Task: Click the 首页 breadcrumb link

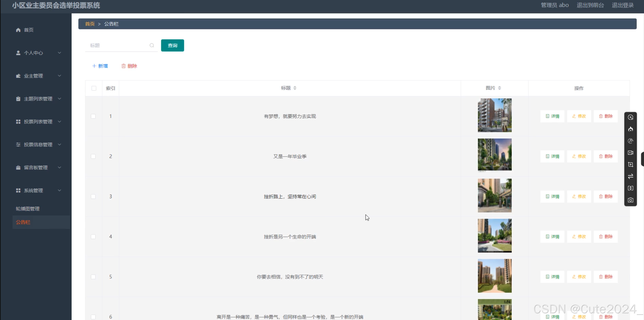Action: tap(90, 24)
